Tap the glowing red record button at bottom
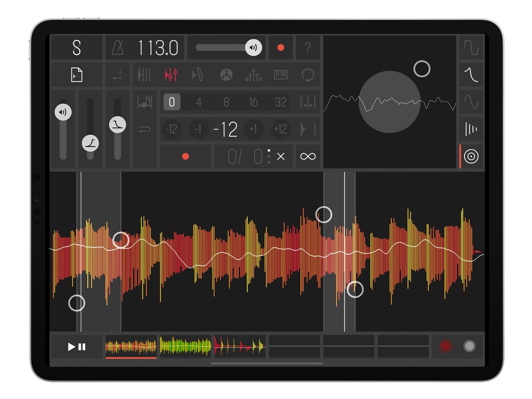 click(446, 346)
